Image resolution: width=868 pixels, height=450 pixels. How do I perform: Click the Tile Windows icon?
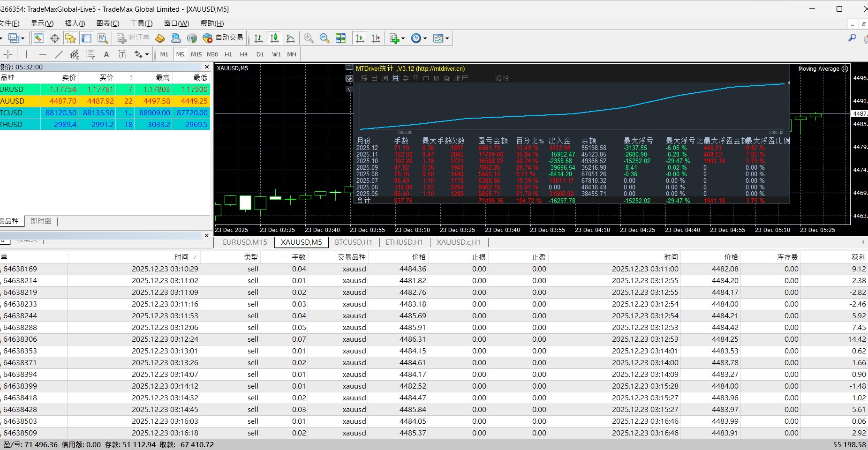pos(340,38)
